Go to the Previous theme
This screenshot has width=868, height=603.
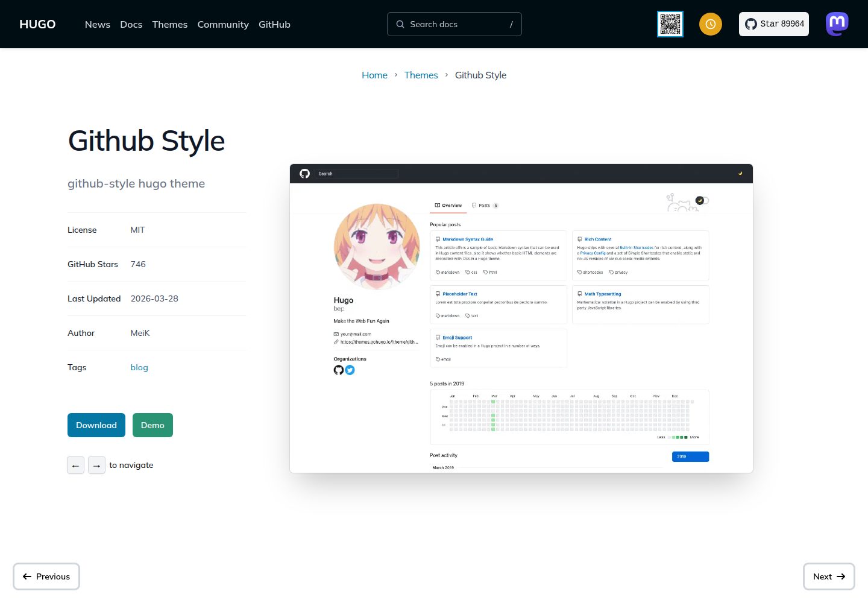coord(46,576)
